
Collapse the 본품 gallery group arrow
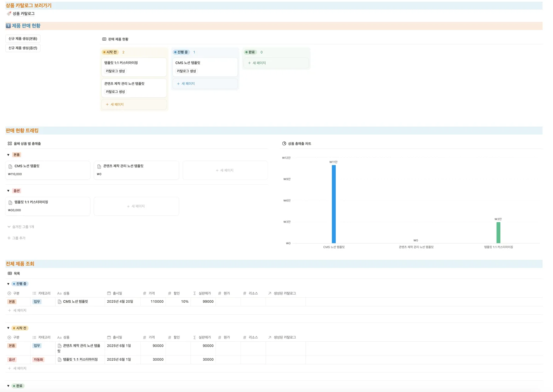[x=8, y=155]
